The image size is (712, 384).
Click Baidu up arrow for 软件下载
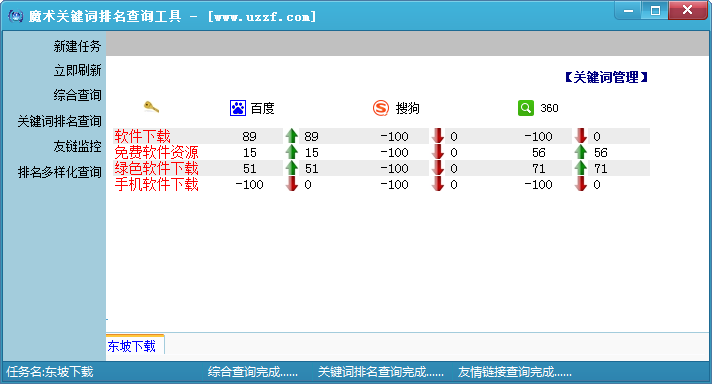(x=292, y=136)
